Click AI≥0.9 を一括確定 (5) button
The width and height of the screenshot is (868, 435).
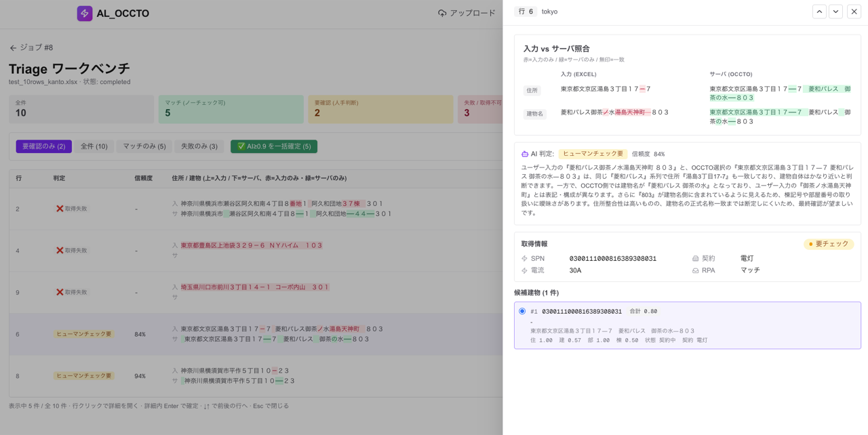pyautogui.click(x=274, y=146)
